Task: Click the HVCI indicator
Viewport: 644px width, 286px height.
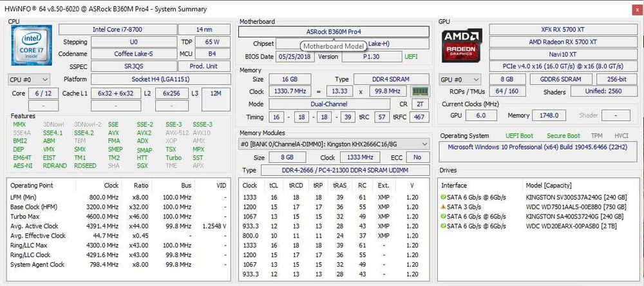Action: (621, 136)
